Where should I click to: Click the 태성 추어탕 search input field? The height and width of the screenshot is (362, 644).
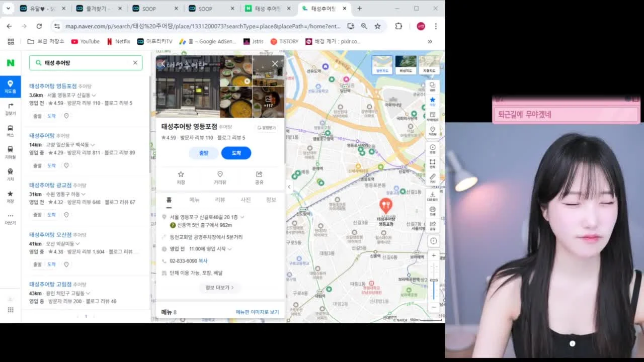coord(87,63)
